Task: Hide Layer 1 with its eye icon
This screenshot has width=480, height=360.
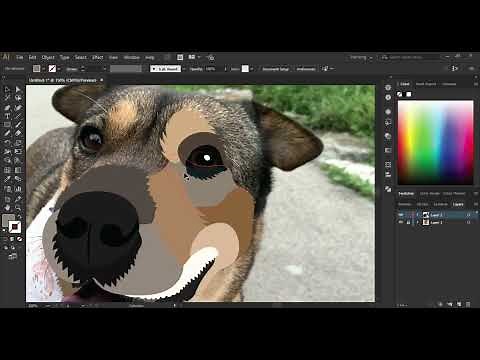Action: tap(401, 222)
